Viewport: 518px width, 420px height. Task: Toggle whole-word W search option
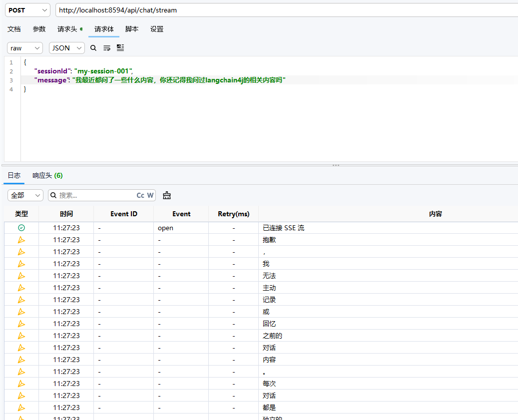150,195
